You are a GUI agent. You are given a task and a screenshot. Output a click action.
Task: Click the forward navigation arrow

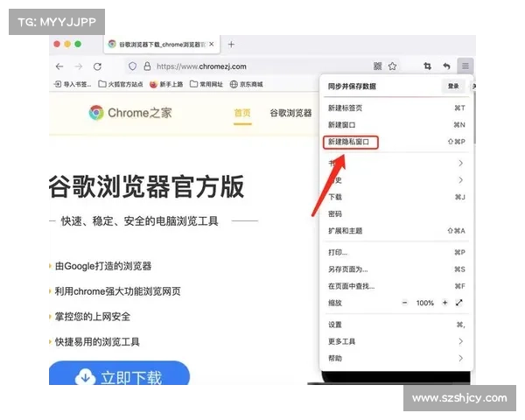tap(78, 66)
